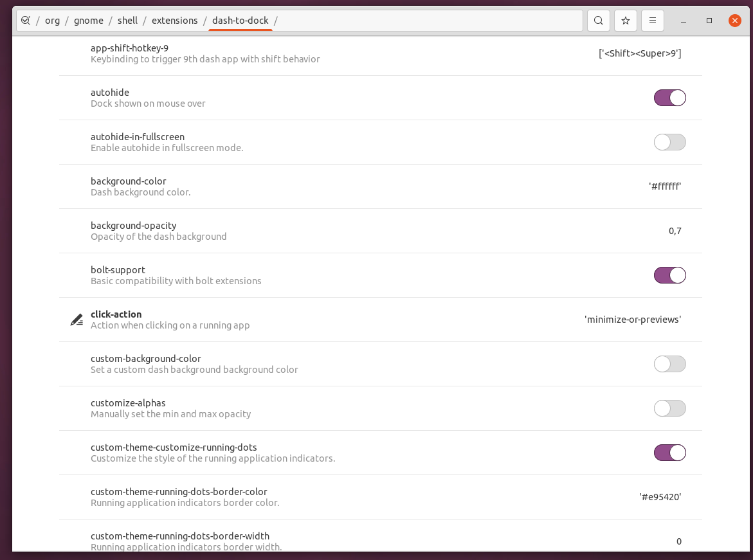Screen dimensions: 753x560
Task: Toggle custom-theme-customize-running-dots switch
Action: click(x=669, y=453)
